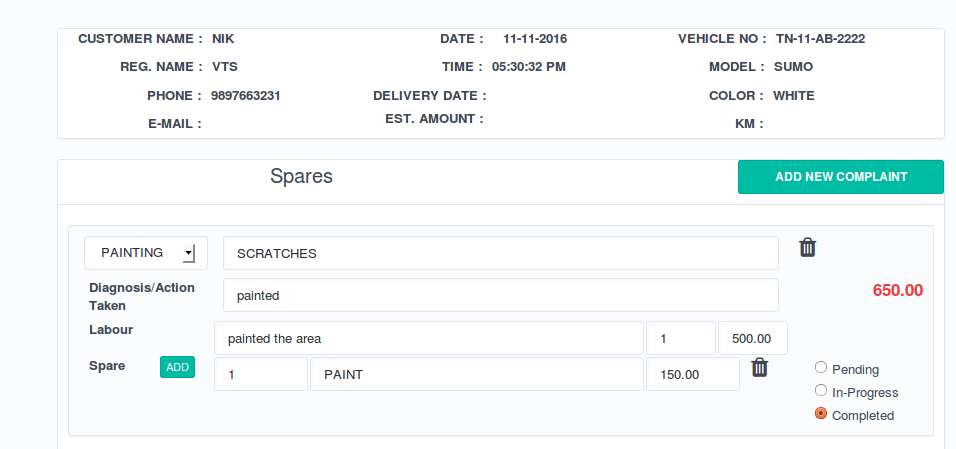Click the SCRATCHES complaint text field
956x449 pixels.
500,253
